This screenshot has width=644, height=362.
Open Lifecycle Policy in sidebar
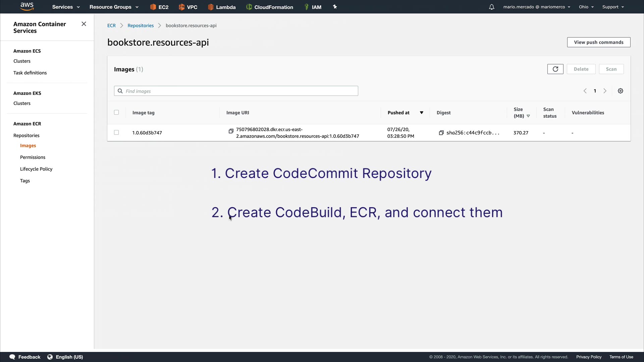click(x=36, y=169)
